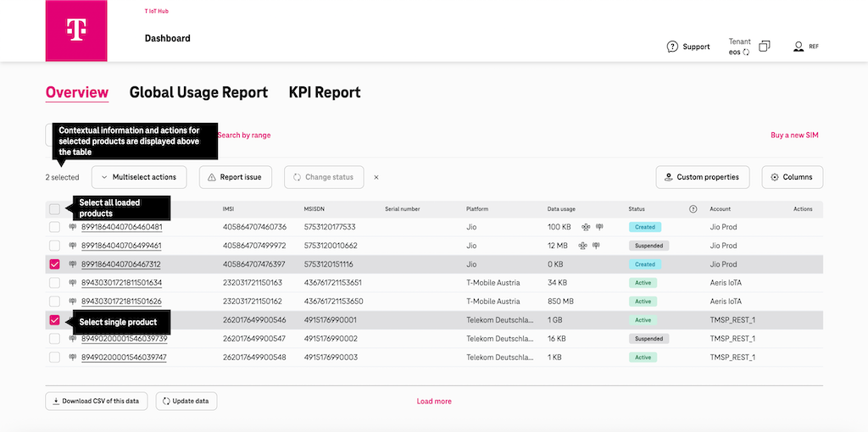
Task: Click the refresh icon next to eos tenant
Action: point(746,53)
